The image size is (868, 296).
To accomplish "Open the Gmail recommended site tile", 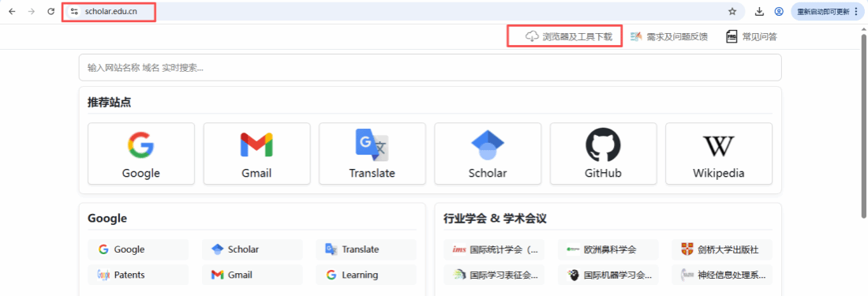I will point(257,153).
